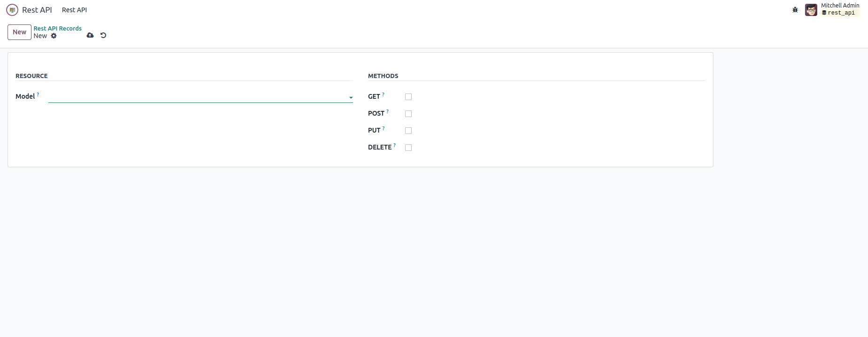This screenshot has width=868, height=337.
Task: Toggle the DELETE method checkbox
Action: point(408,148)
